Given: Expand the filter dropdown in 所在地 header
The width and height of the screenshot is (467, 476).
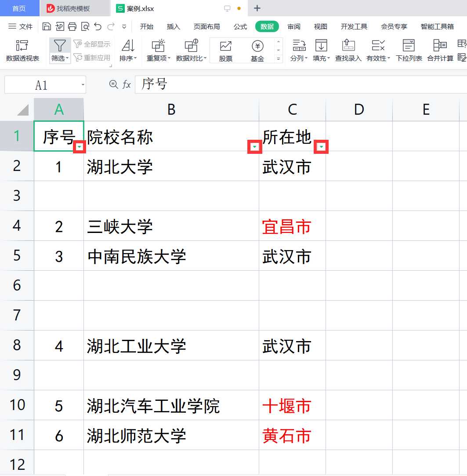Looking at the screenshot, I should coord(322,147).
